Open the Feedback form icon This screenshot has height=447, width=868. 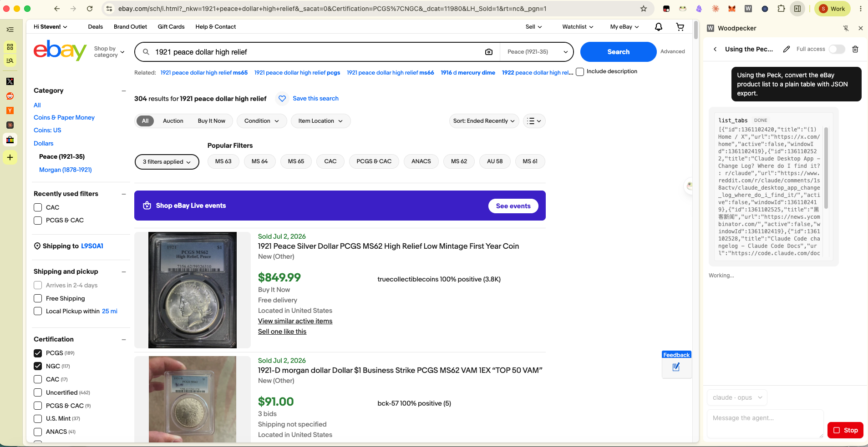coord(676,367)
